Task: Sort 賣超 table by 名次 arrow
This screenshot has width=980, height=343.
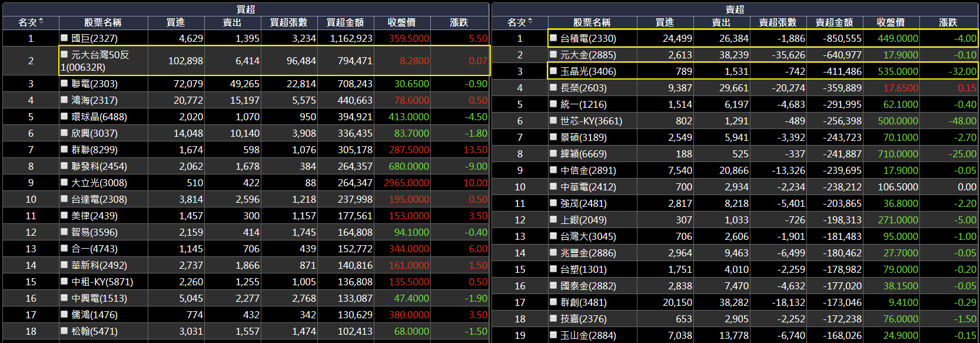Action: [530, 22]
